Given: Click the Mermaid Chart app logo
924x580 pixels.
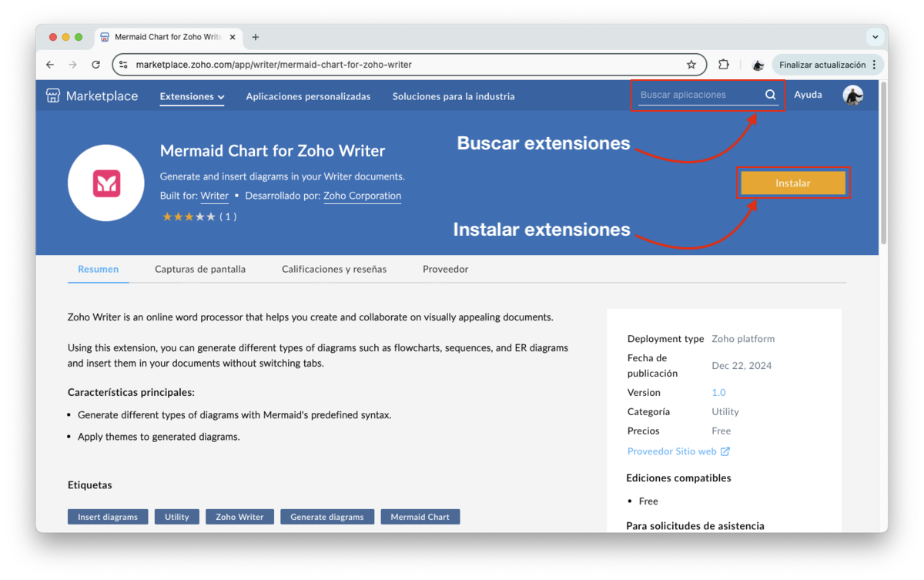Looking at the screenshot, I should click(106, 183).
